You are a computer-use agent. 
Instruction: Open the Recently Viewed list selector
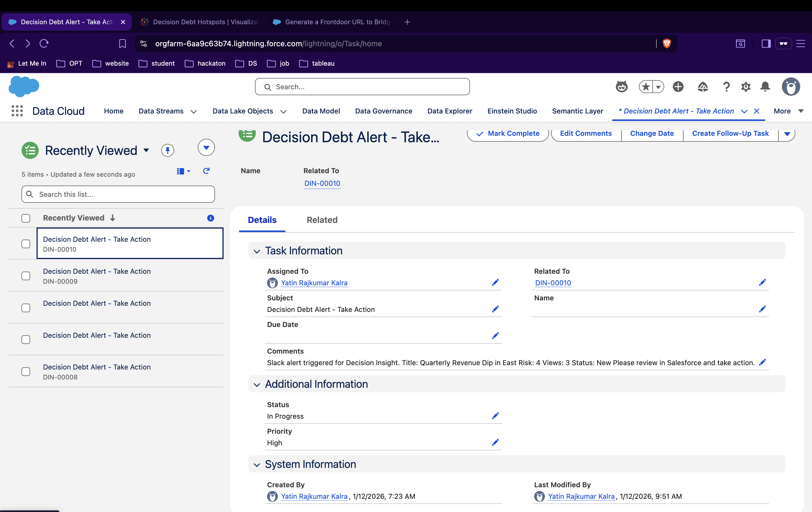(x=146, y=150)
